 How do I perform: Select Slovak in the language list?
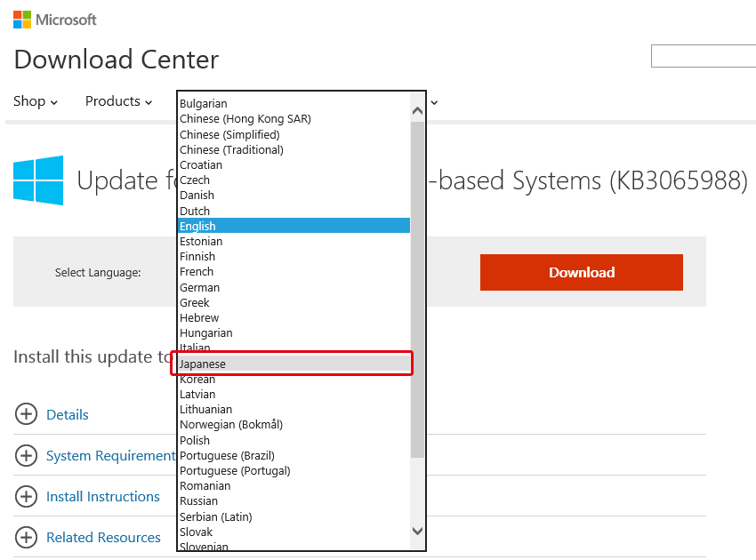[294, 532]
